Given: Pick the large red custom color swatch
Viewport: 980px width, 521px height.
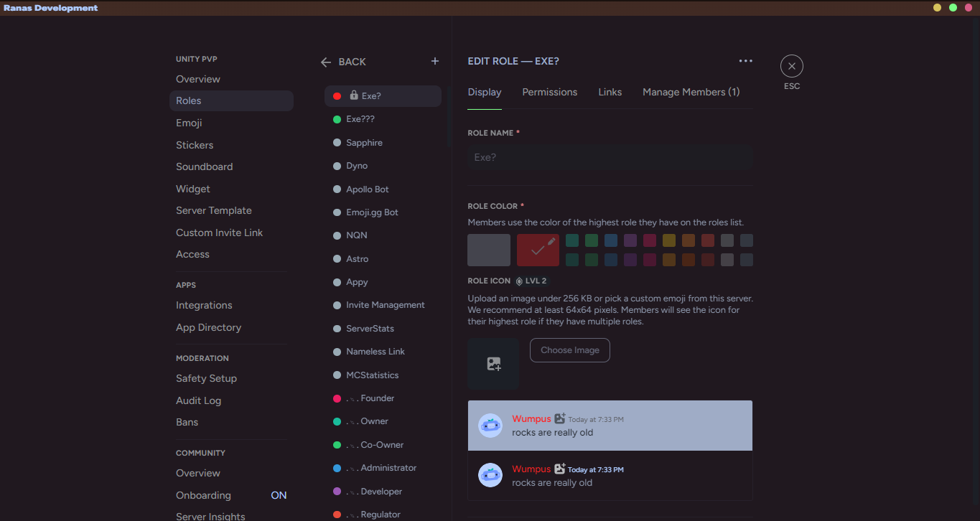Looking at the screenshot, I should [538, 250].
